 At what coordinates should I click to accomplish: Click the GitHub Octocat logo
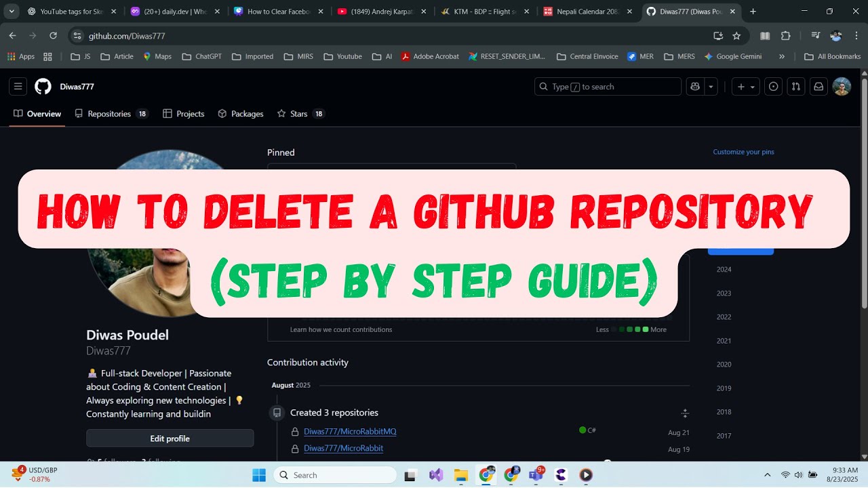(x=43, y=86)
